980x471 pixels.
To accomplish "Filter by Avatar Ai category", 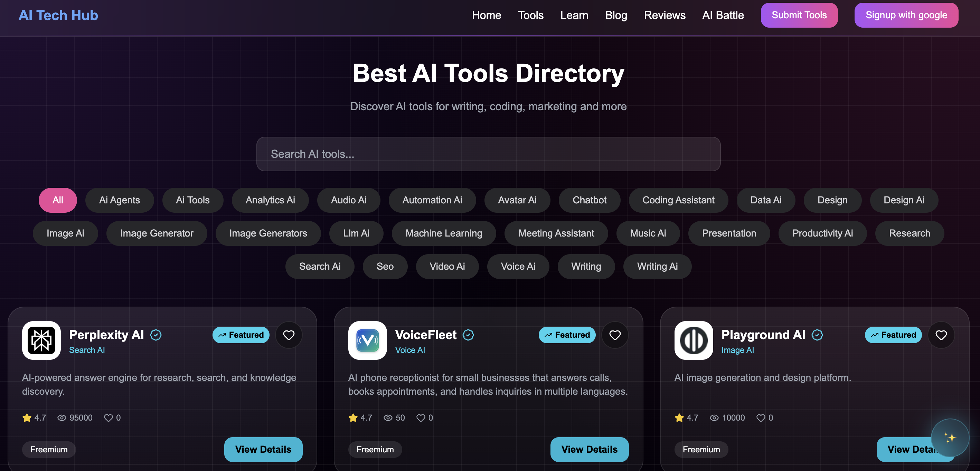I will (517, 200).
